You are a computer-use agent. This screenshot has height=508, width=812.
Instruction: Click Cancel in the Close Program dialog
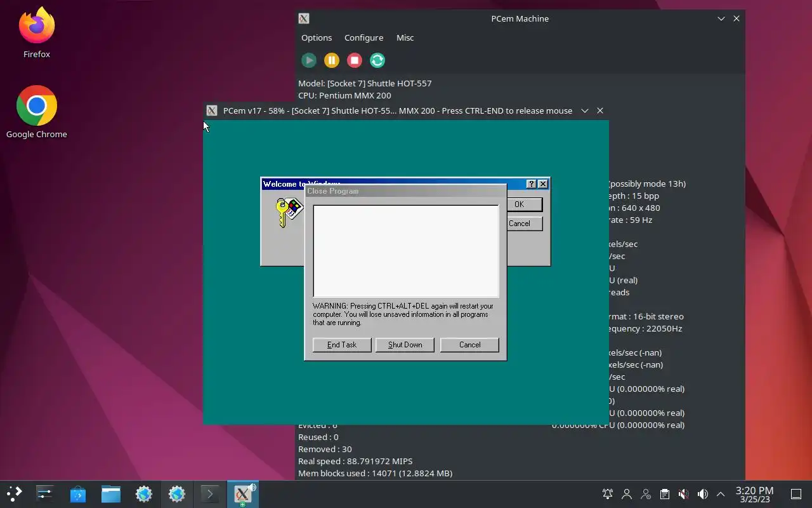click(469, 345)
